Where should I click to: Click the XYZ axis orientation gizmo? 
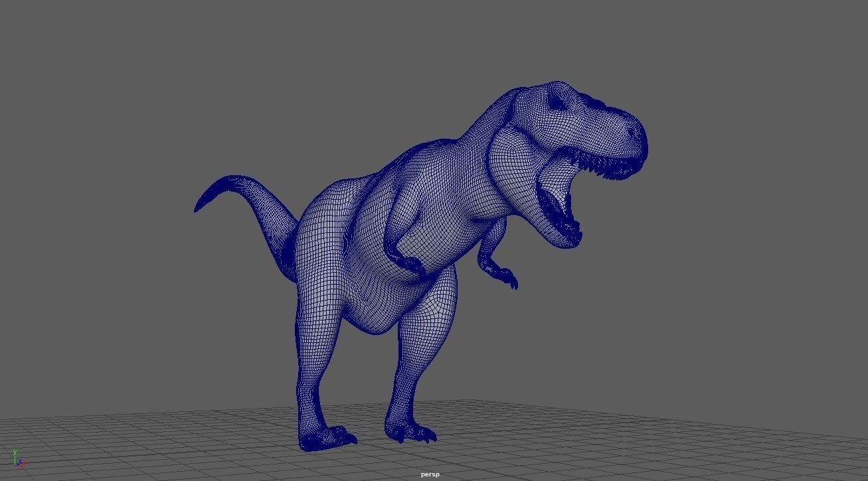(19, 459)
